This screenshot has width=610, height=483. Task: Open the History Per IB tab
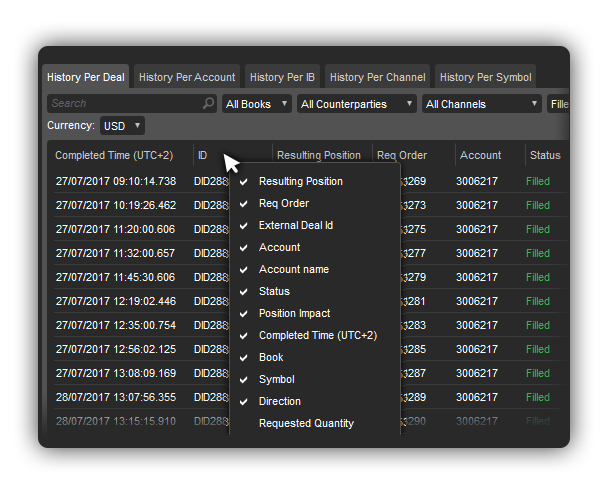pos(282,77)
